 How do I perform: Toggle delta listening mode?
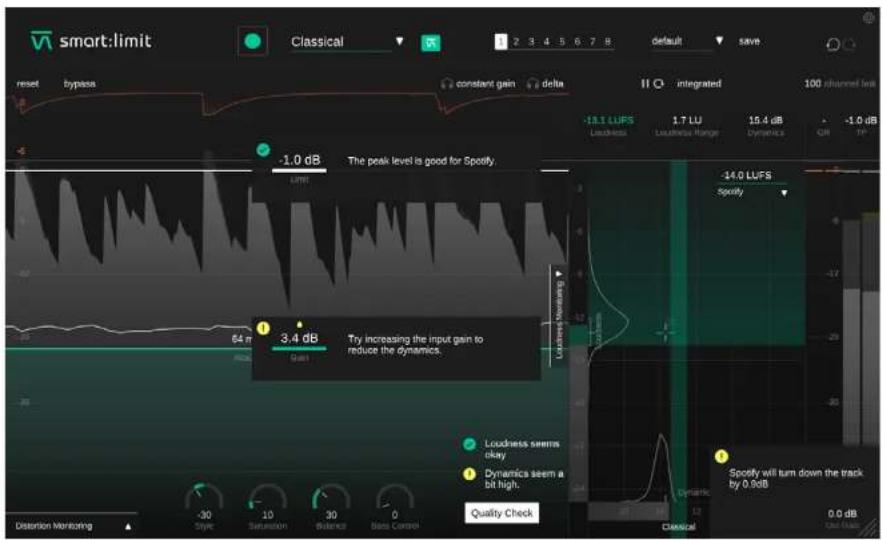[x=545, y=83]
